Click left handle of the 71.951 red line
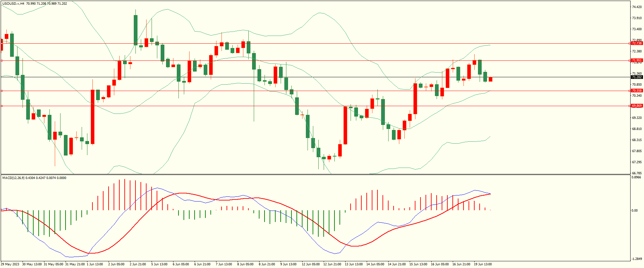The width and height of the screenshot is (644, 268). 2,61
